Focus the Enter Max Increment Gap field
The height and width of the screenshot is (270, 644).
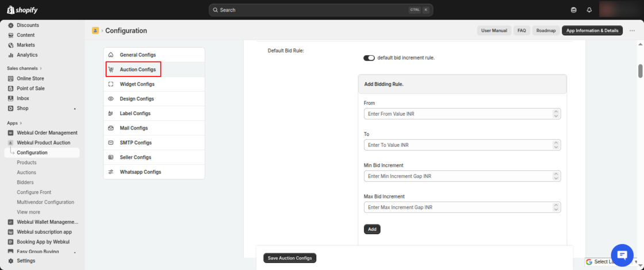point(462,207)
